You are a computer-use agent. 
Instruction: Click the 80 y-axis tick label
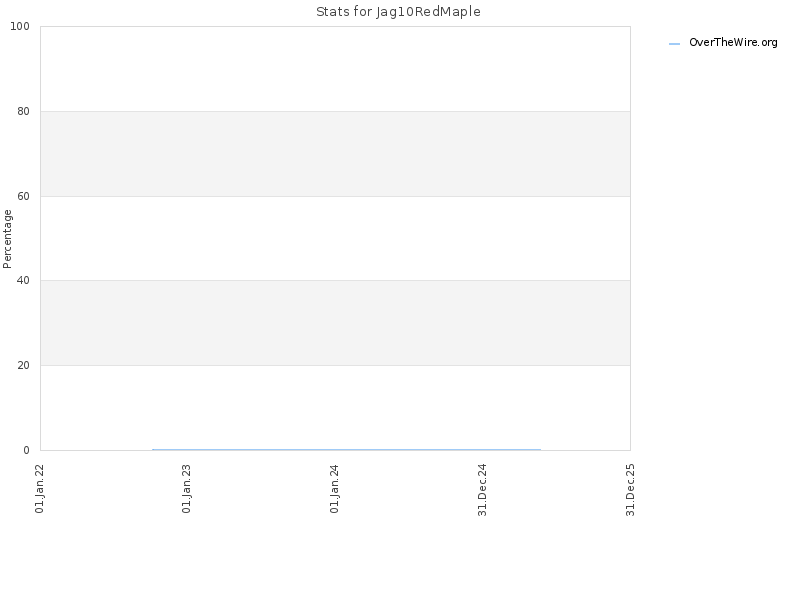pyautogui.click(x=23, y=111)
